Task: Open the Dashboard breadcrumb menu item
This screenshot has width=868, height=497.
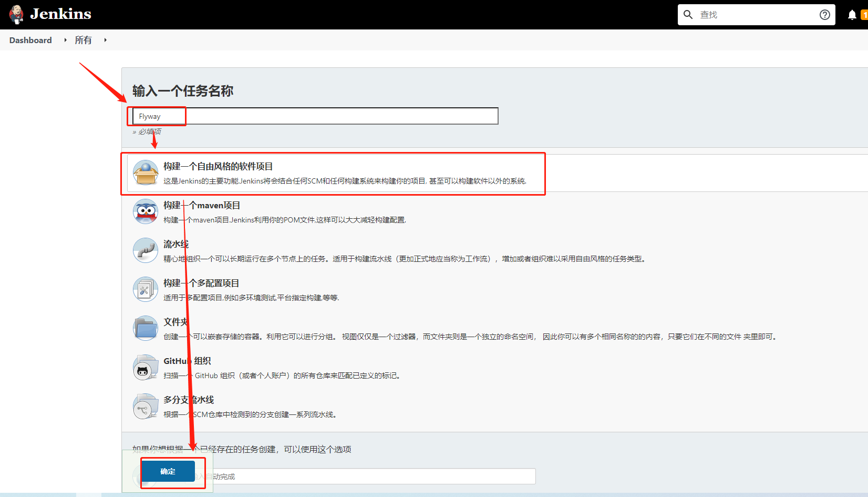Action: 30,40
